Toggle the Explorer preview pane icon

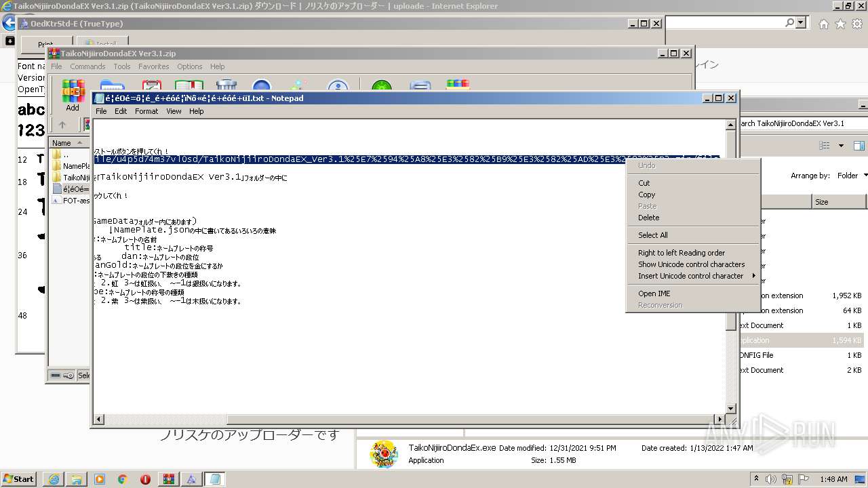click(859, 146)
